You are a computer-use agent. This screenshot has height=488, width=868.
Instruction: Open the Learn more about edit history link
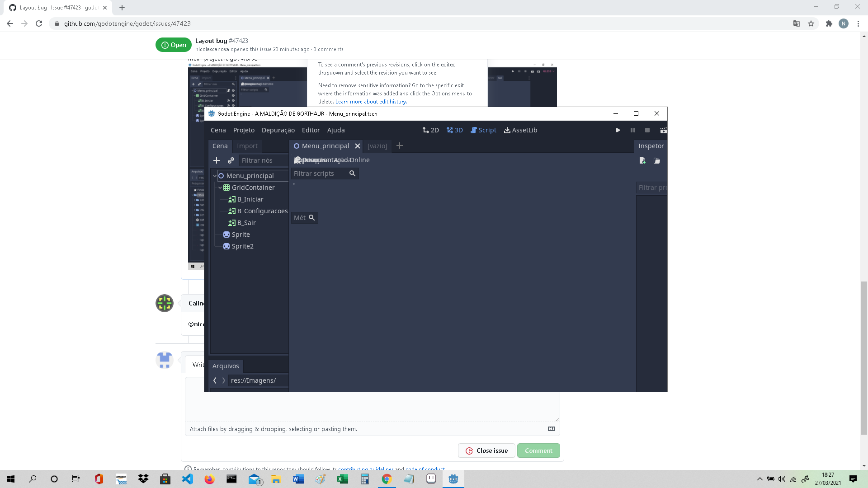click(x=371, y=102)
